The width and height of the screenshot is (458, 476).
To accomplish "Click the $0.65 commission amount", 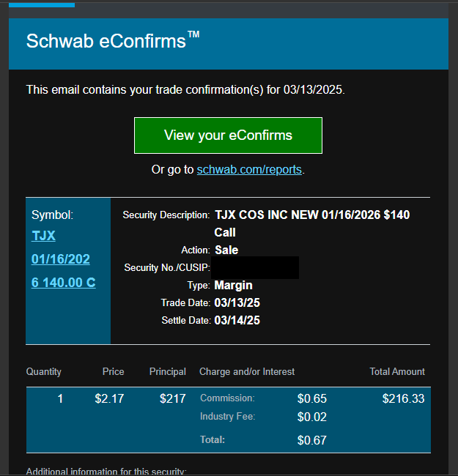I will (312, 399).
